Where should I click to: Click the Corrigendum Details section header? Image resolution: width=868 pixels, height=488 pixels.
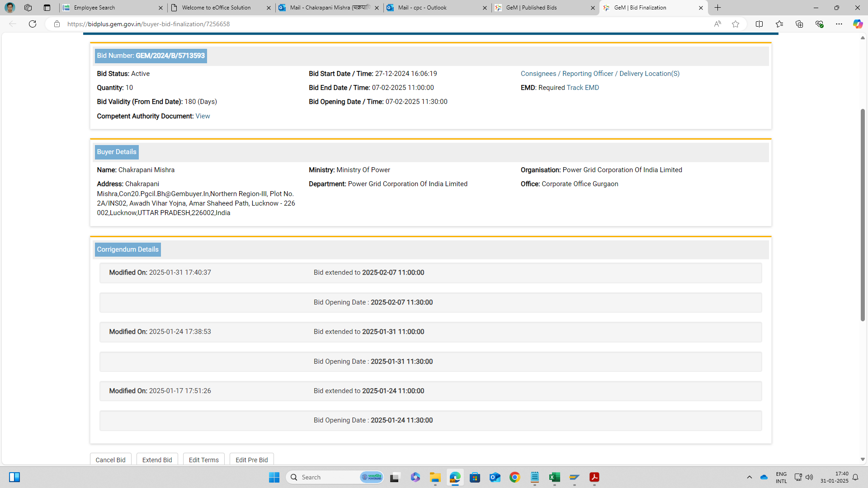point(127,249)
